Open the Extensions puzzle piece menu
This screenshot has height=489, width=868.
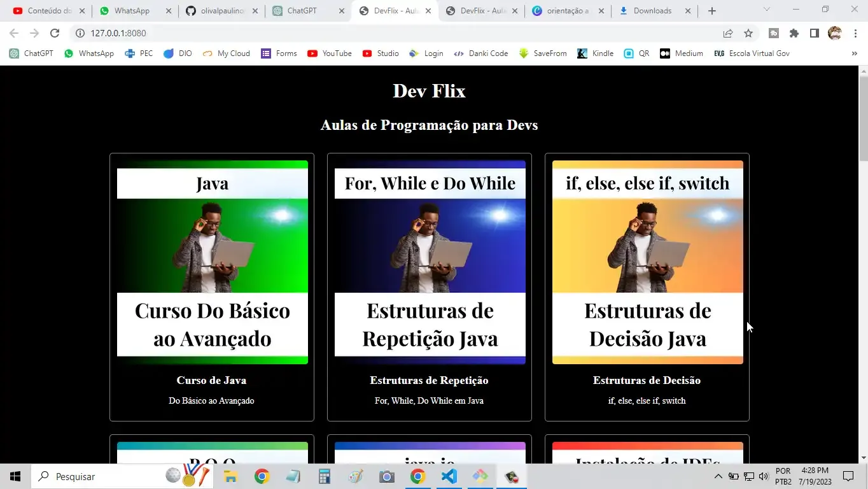794,33
